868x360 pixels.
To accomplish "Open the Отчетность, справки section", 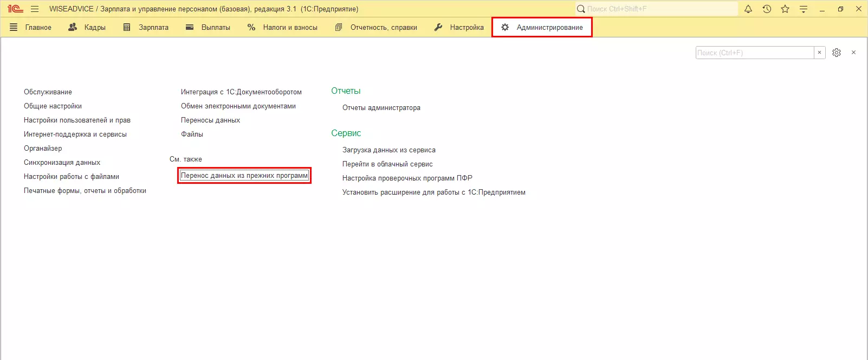I will click(x=376, y=27).
